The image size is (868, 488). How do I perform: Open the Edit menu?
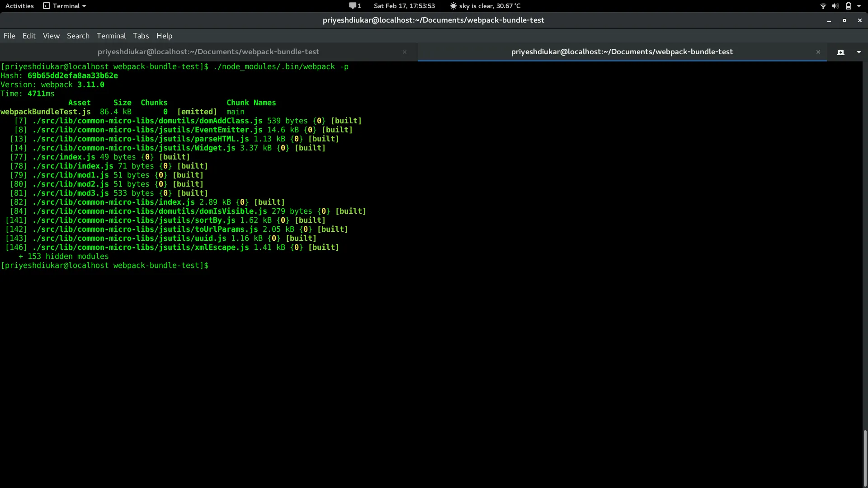tap(29, 36)
